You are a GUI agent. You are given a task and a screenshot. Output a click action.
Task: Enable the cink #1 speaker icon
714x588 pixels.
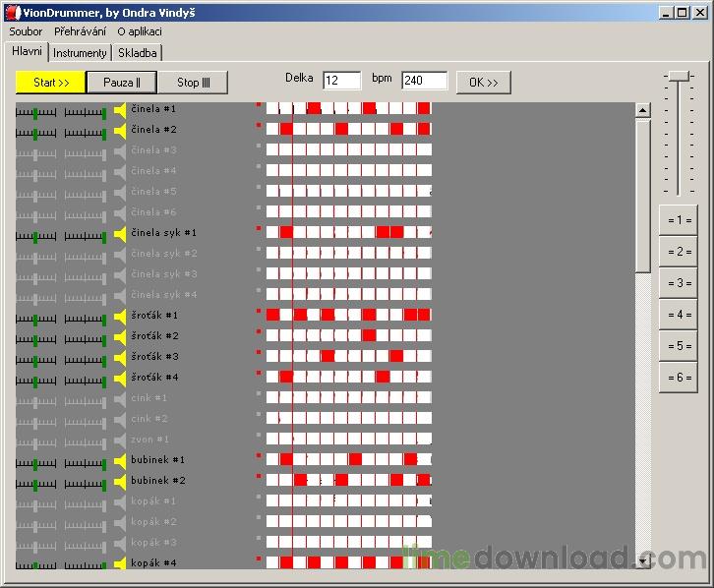click(120, 399)
